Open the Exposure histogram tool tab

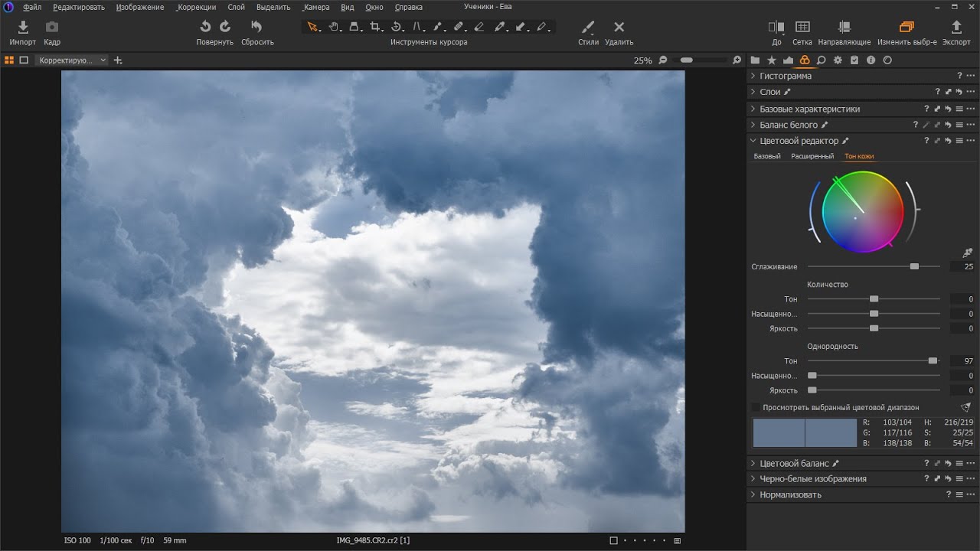tap(788, 60)
